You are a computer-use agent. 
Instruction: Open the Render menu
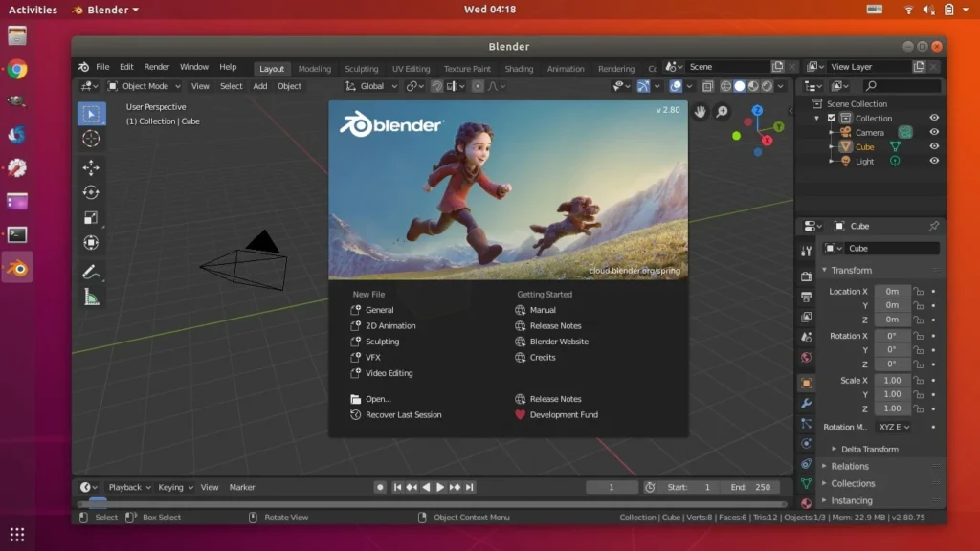(x=156, y=67)
